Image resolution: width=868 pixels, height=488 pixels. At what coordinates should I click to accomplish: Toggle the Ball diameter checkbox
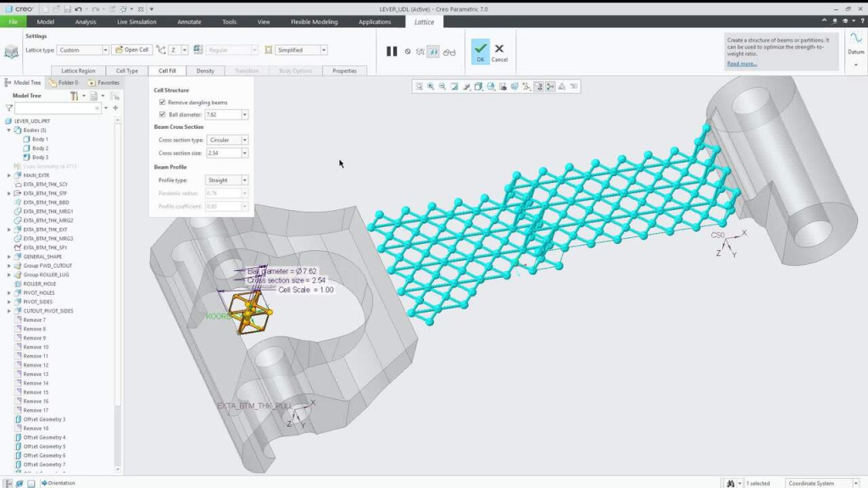click(163, 114)
